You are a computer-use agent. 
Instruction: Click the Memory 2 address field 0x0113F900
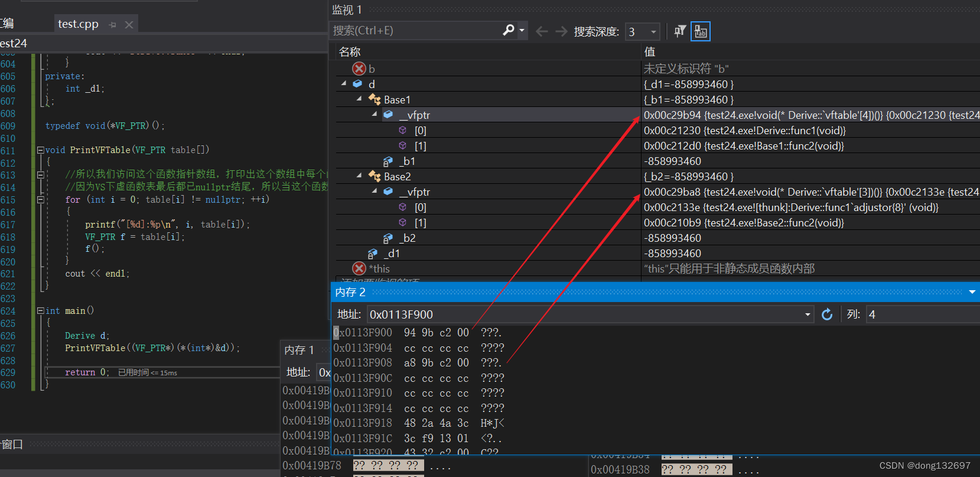pos(585,314)
